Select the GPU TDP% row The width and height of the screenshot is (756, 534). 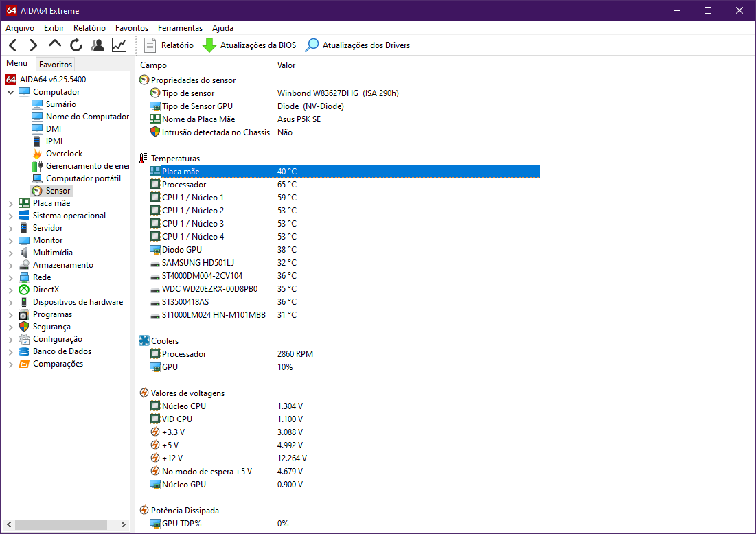344,524
